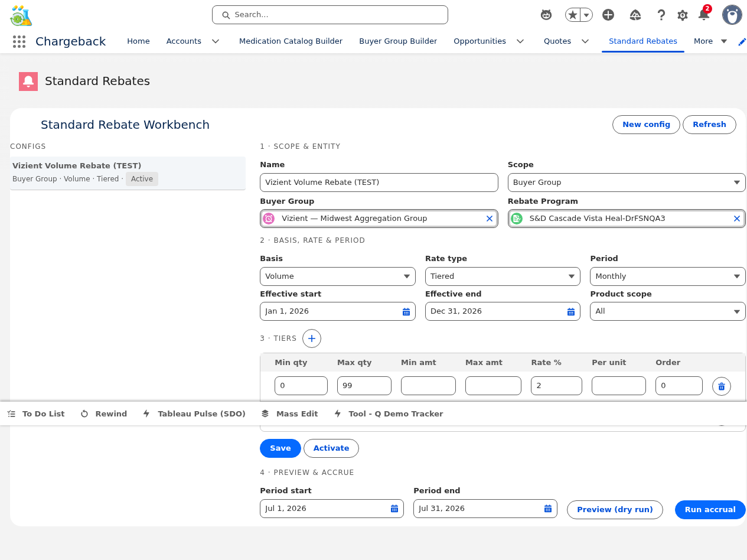Open the Effective end calendar picker

(571, 311)
